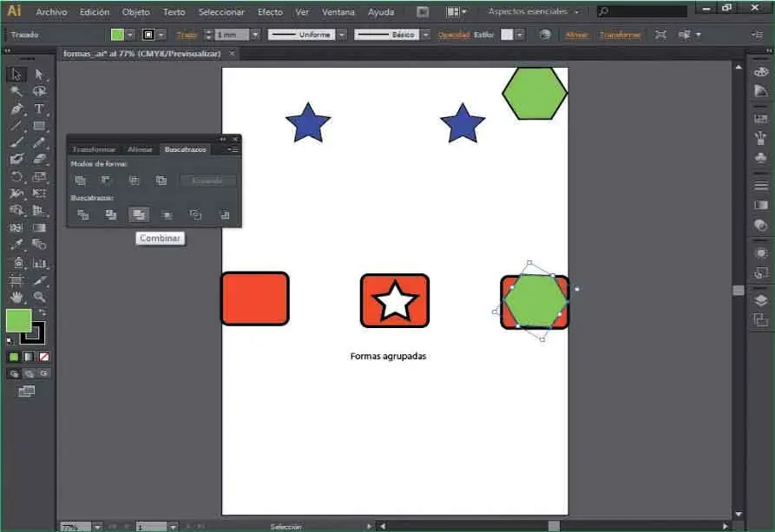Choose the Zoom magnifier tool
This screenshot has height=532, width=775.
coord(39,297)
